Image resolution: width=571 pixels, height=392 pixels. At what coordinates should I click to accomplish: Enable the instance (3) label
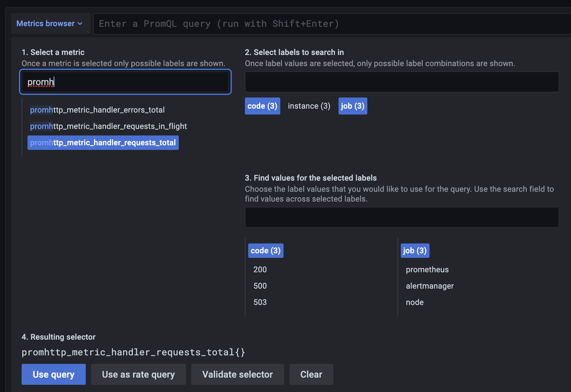(x=309, y=106)
